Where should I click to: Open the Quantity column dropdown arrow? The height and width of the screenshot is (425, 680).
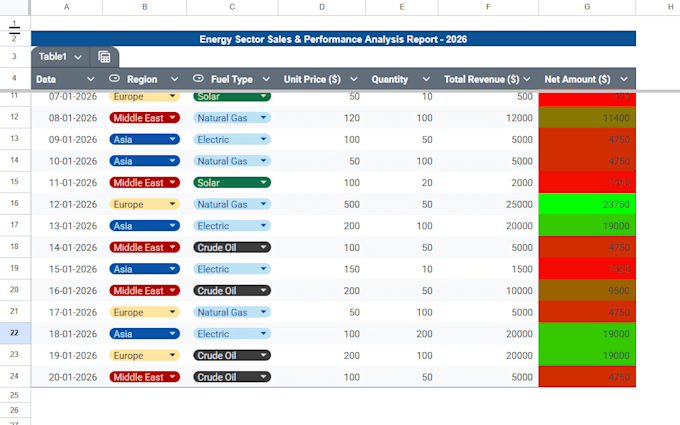[426, 79]
